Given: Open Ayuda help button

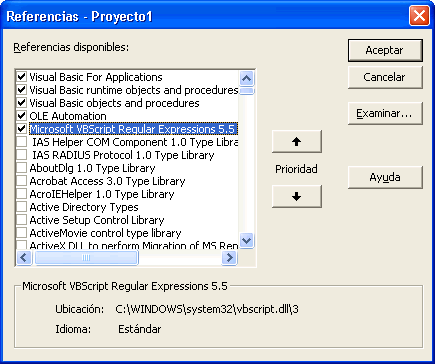Looking at the screenshot, I should pyautogui.click(x=385, y=177).
